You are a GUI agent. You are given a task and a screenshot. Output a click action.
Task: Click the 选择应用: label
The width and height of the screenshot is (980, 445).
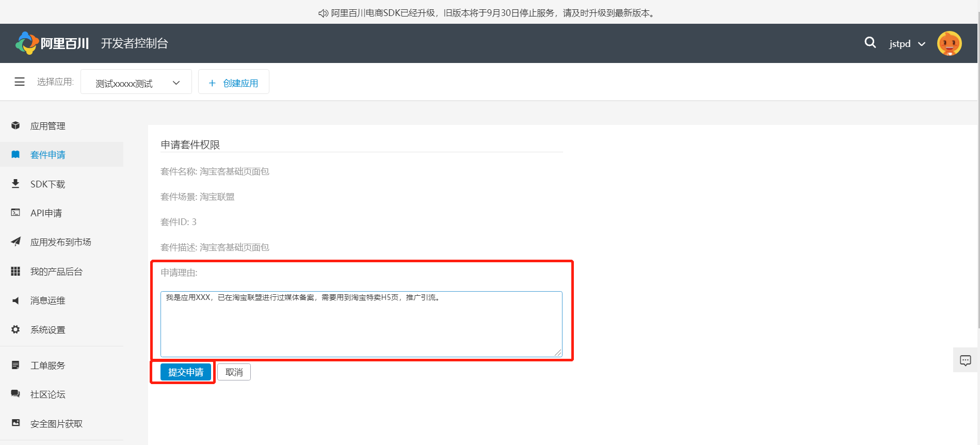[55, 82]
